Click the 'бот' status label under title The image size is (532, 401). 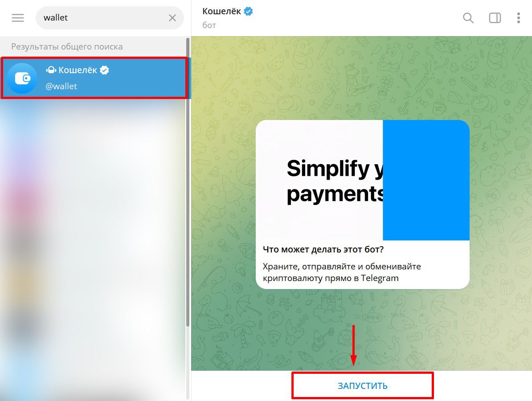pyautogui.click(x=209, y=25)
